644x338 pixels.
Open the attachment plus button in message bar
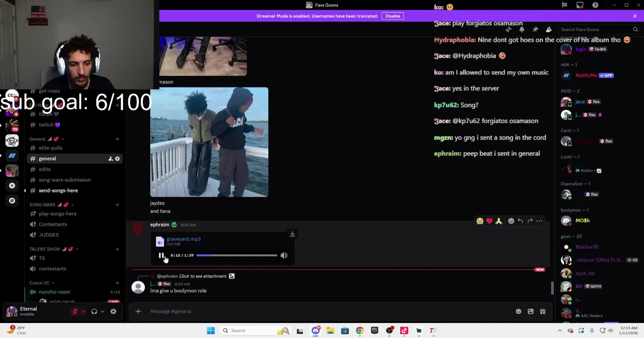pos(138,311)
